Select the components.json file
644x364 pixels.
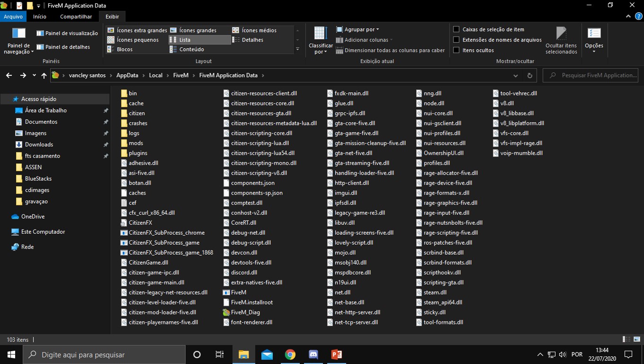249,183
